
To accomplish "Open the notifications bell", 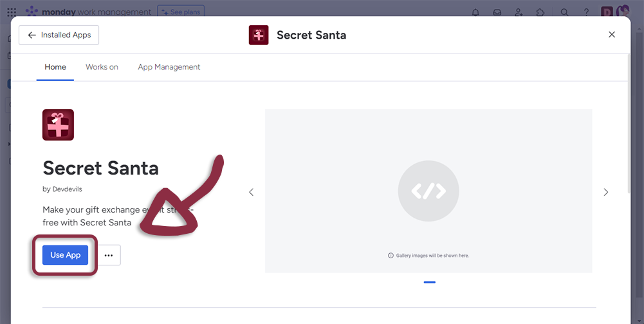I will pyautogui.click(x=475, y=12).
